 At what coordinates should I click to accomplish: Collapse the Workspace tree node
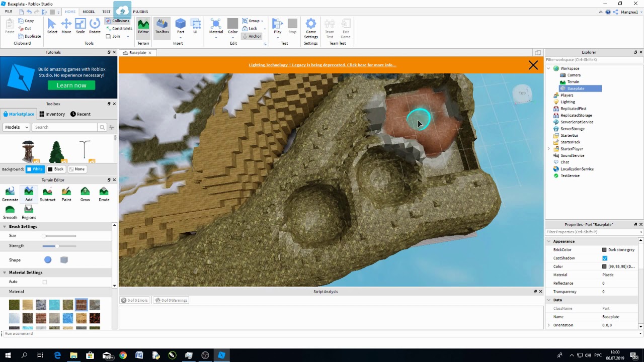tap(549, 68)
